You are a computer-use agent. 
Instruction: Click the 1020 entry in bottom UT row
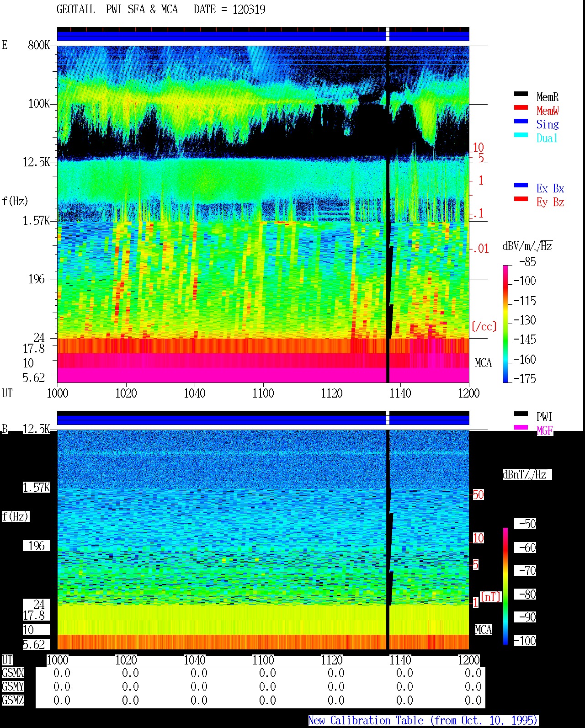126,660
